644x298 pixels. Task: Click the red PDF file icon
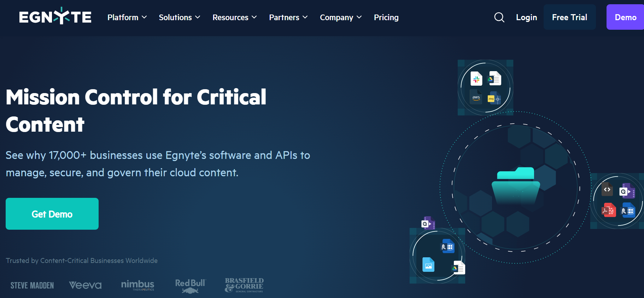[609, 210]
